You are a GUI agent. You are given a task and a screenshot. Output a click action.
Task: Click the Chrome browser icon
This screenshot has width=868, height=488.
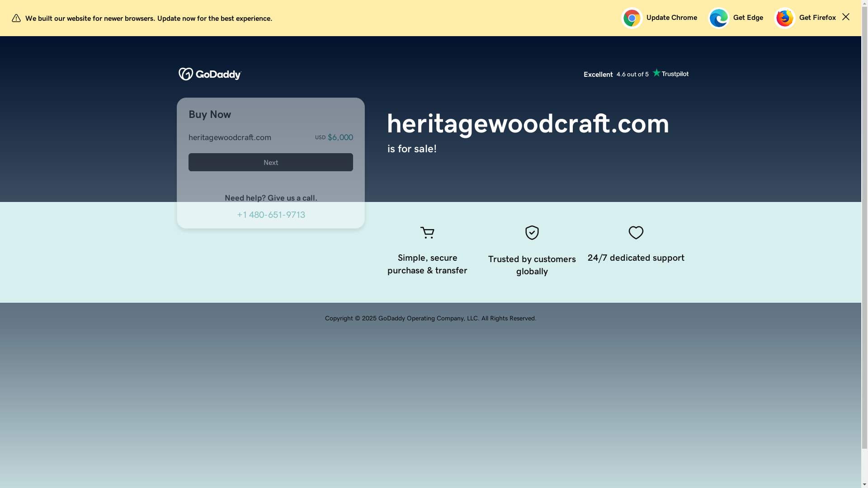632,18
